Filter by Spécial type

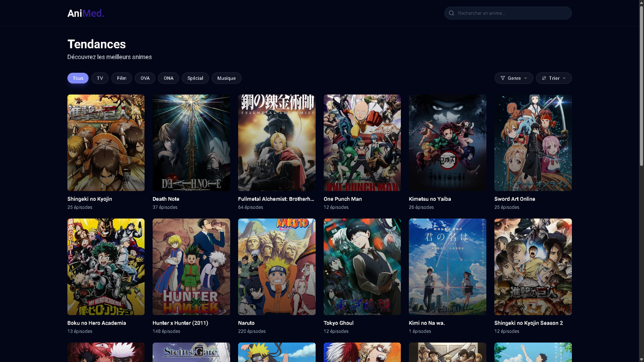195,78
